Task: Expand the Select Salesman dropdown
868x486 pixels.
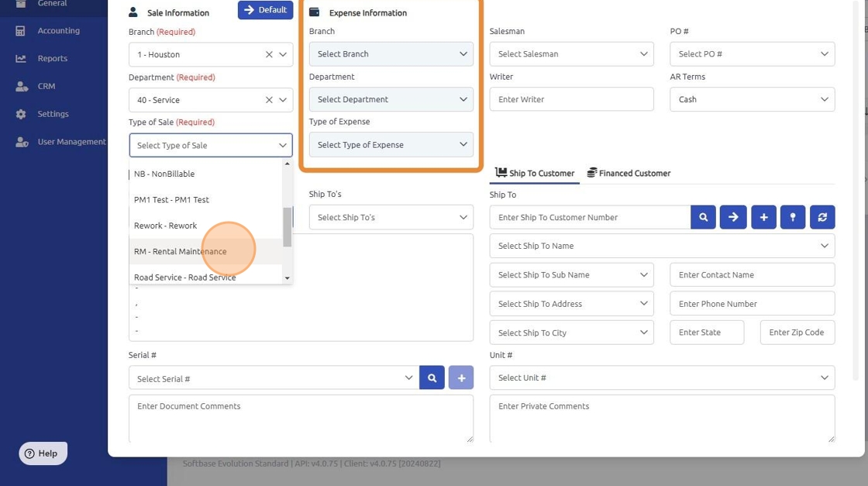Action: (571, 54)
